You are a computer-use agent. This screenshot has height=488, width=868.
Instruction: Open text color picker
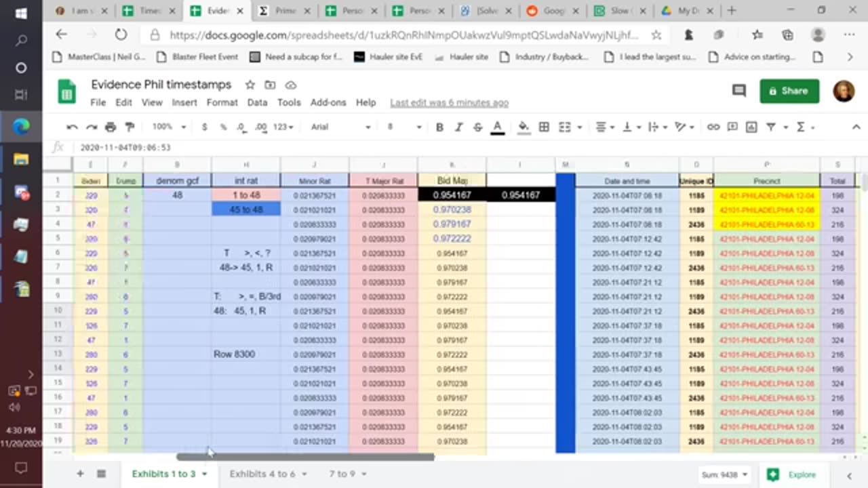click(497, 127)
